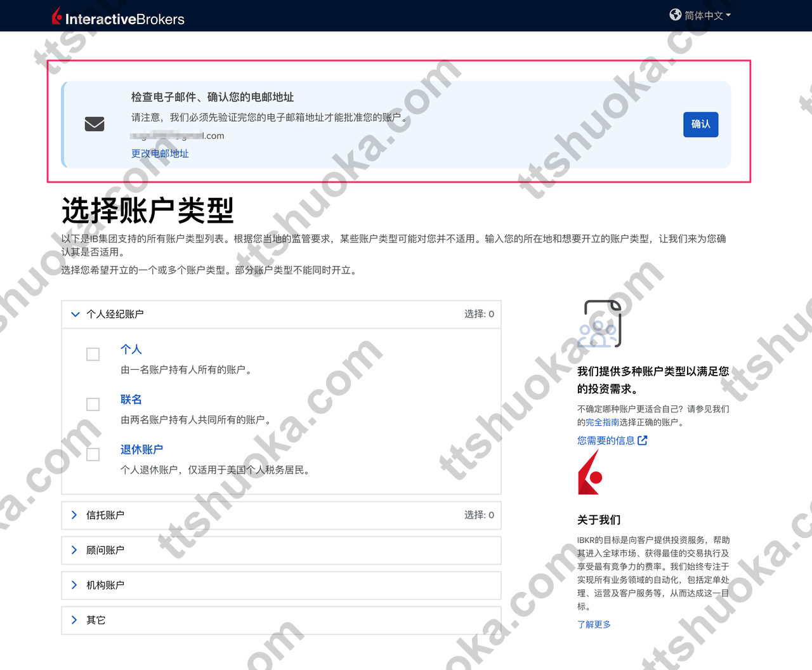Click 选择: 0 in 信托账户 row
The width and height of the screenshot is (812, 670).
point(479,515)
